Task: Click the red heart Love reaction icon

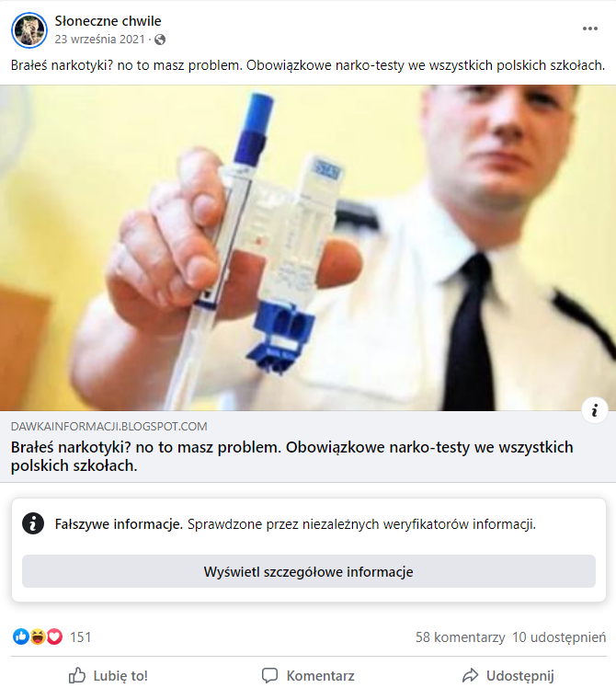Action: pos(54,636)
